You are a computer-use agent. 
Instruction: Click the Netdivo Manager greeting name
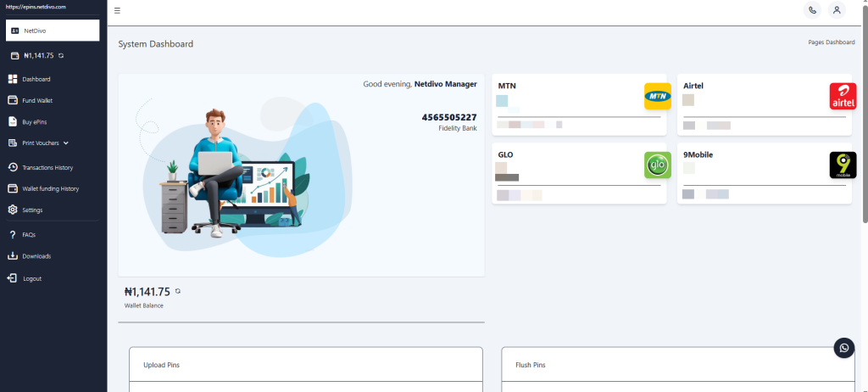[446, 84]
